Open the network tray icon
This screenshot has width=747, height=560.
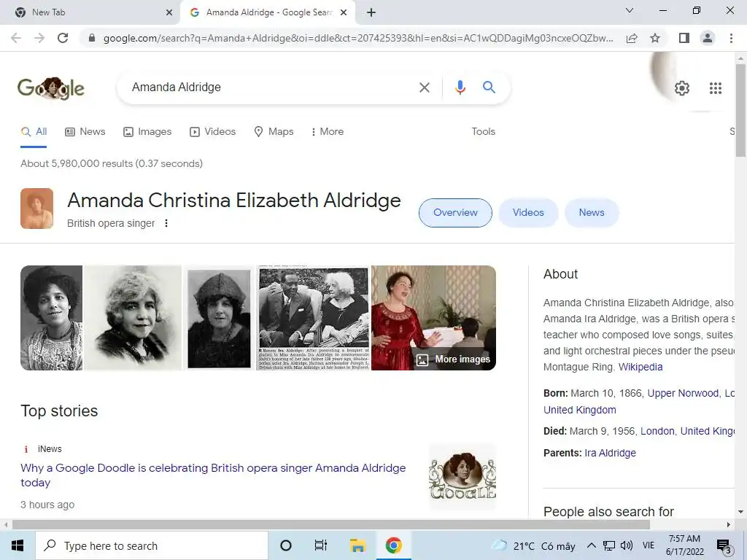click(x=609, y=545)
